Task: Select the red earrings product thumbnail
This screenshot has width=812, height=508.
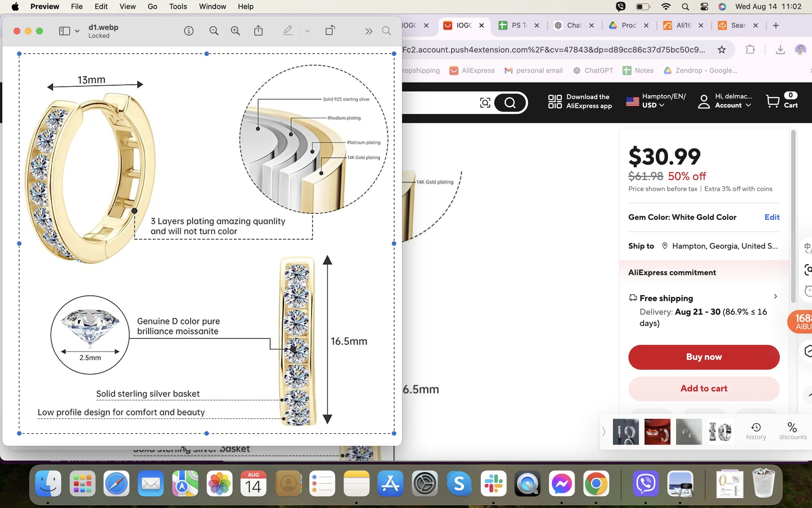Action: (657, 432)
